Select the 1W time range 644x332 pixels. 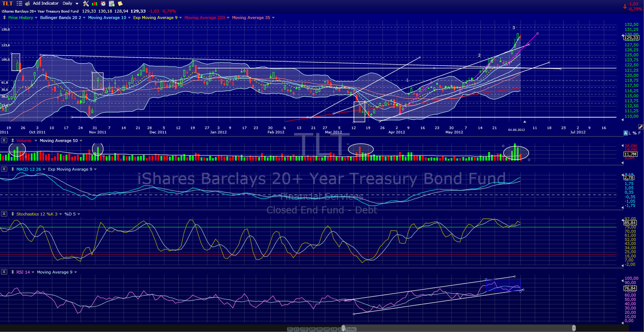334,329
